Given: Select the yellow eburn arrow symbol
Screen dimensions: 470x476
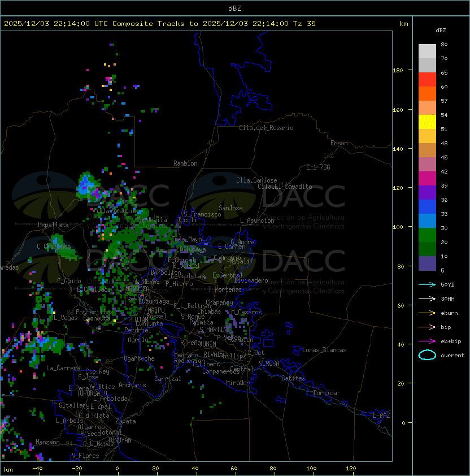Looking at the screenshot, I should pyautogui.click(x=427, y=313).
